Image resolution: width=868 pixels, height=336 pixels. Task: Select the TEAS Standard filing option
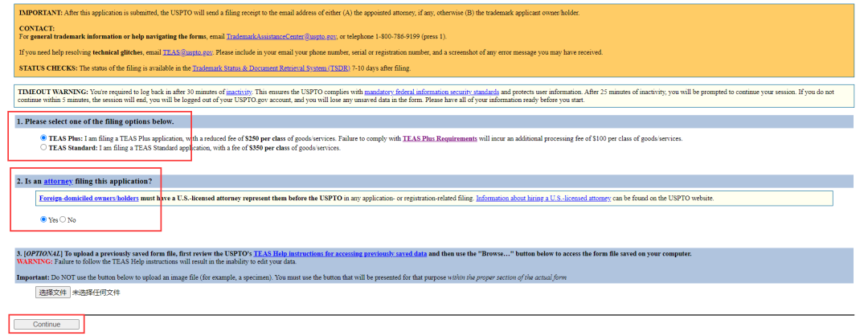43,148
